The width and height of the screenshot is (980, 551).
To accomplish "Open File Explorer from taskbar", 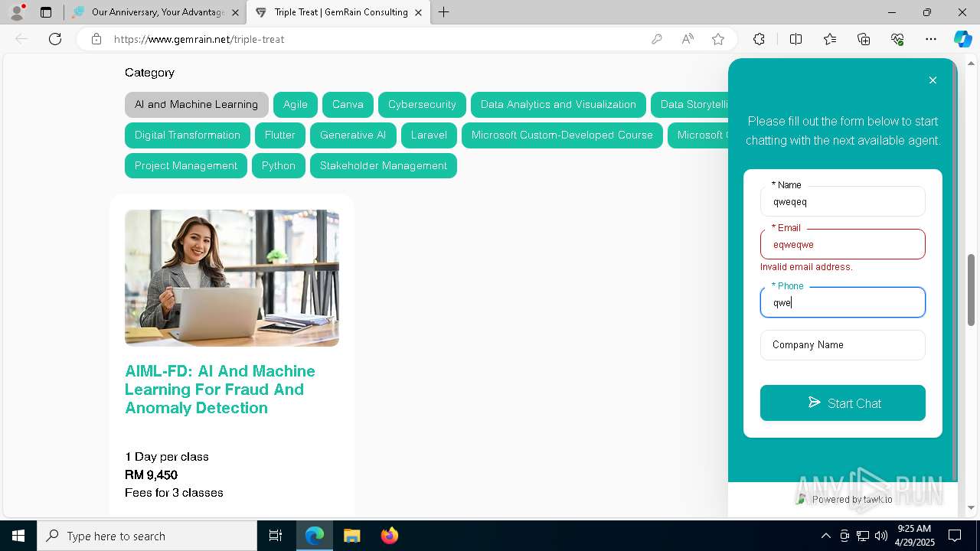I will [x=351, y=536].
